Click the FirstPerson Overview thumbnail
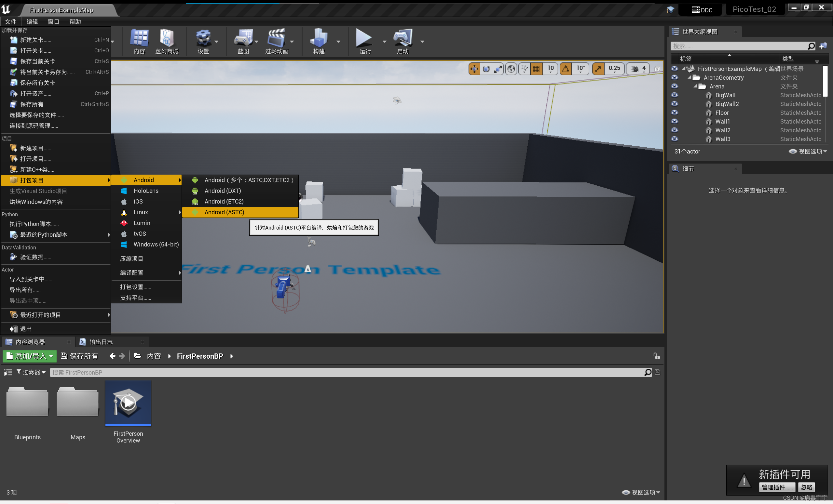This screenshot has height=504, width=833. pos(128,403)
